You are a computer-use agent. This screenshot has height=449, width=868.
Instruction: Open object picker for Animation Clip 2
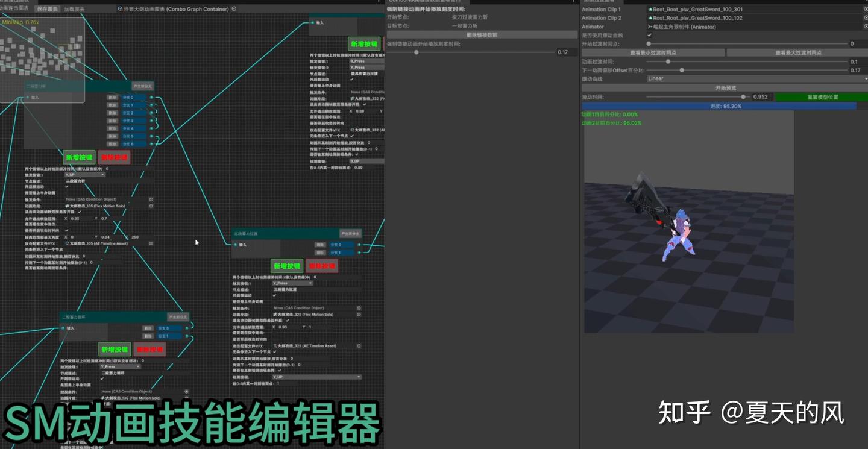866,18
